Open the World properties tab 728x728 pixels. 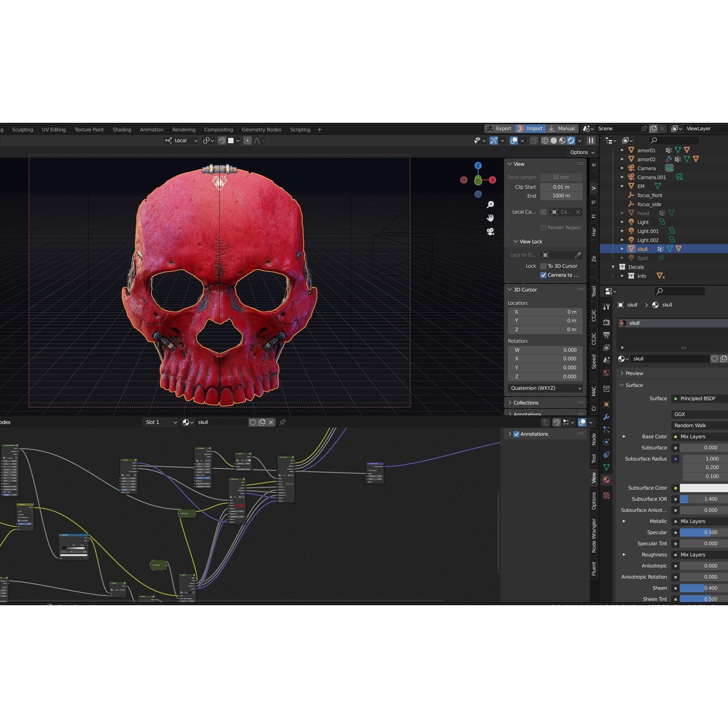tap(607, 372)
